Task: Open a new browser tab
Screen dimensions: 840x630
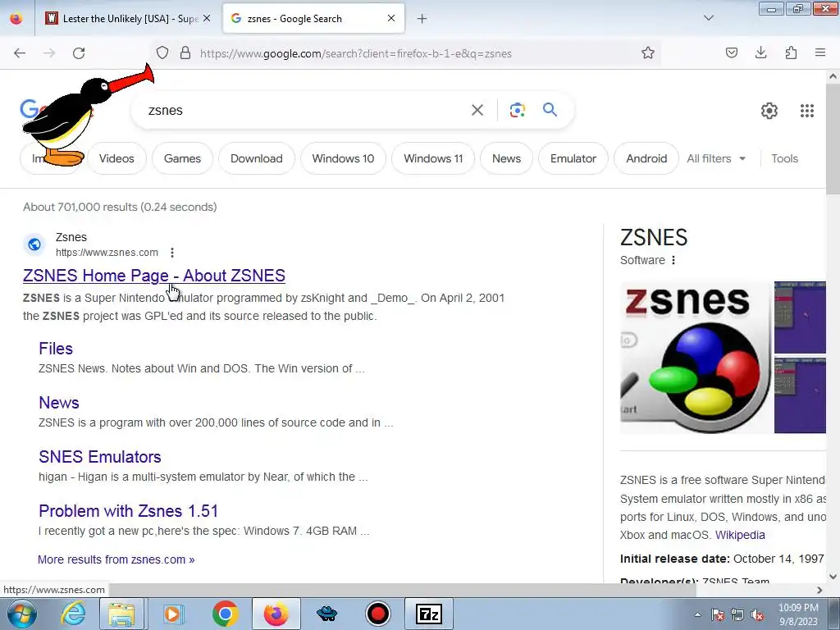Action: [x=422, y=19]
